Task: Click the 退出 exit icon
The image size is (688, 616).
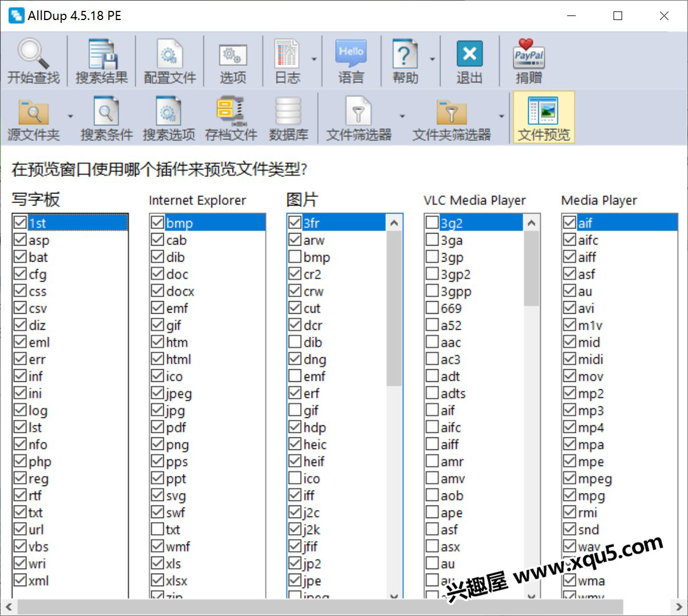Action: [469, 54]
